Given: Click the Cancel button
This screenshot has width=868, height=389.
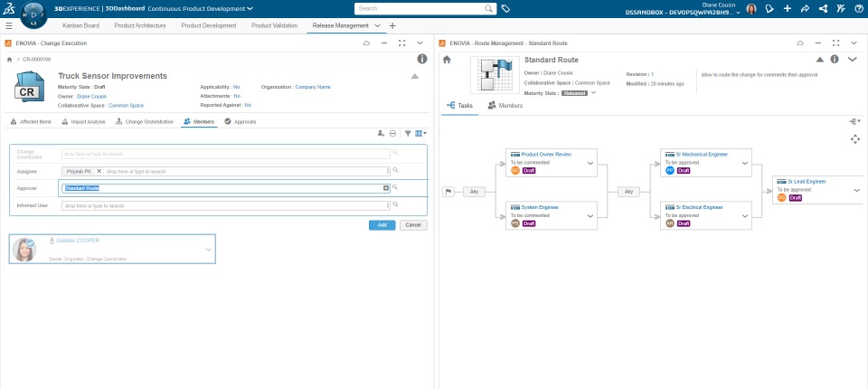Looking at the screenshot, I should click(413, 225).
